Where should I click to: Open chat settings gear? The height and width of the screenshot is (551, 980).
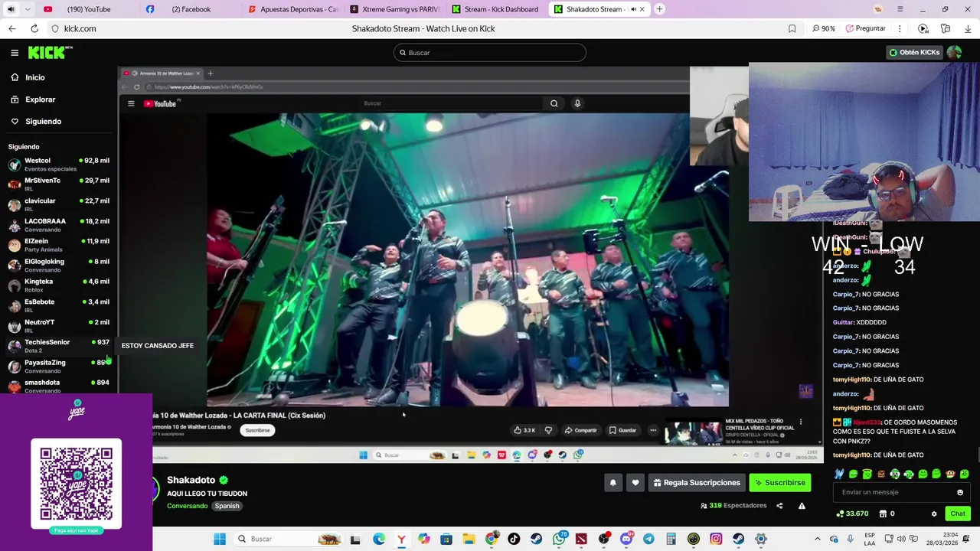point(934,514)
